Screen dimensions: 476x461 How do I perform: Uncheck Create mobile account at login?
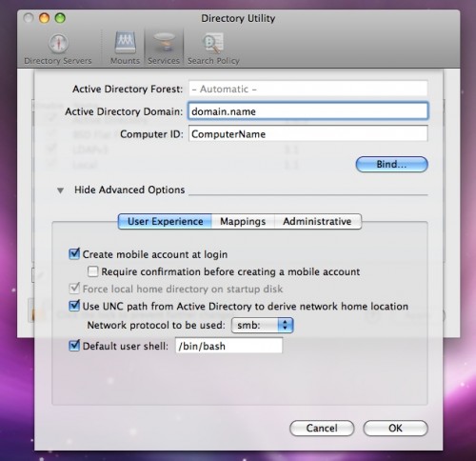click(x=74, y=254)
